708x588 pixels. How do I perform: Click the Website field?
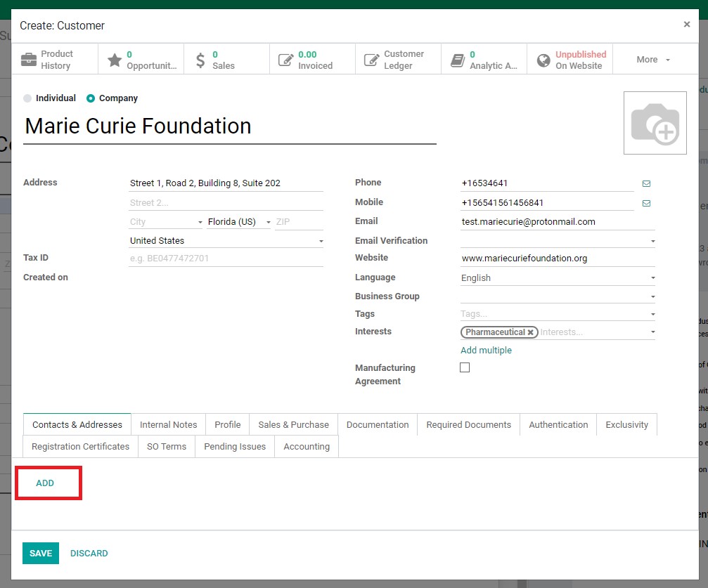pos(558,259)
